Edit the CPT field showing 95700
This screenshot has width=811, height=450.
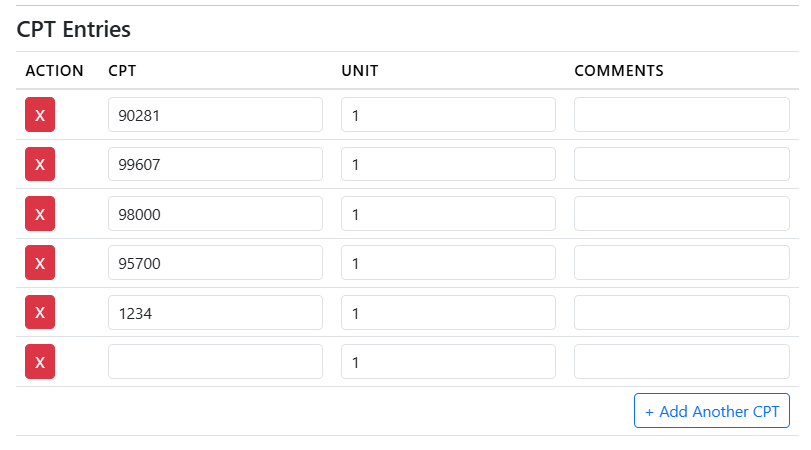point(215,263)
